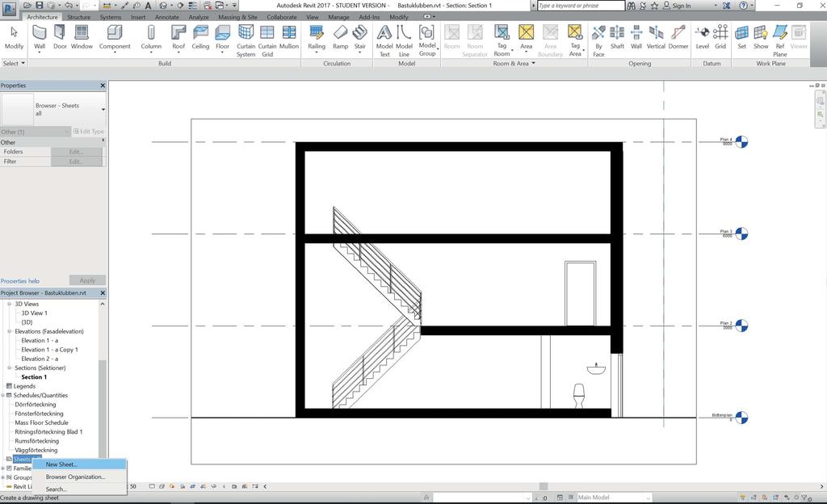Screen dimensions: 827x504
Task: Select the Ref Plane tool
Action: coord(780,40)
